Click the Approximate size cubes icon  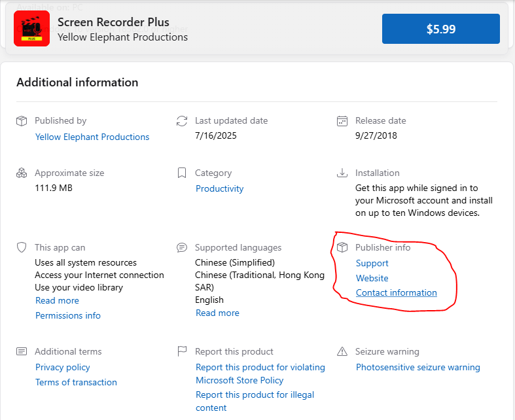click(22, 173)
